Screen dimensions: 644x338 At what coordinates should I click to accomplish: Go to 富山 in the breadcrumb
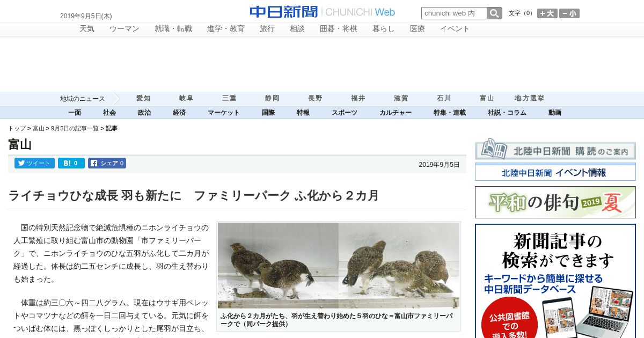39,129
